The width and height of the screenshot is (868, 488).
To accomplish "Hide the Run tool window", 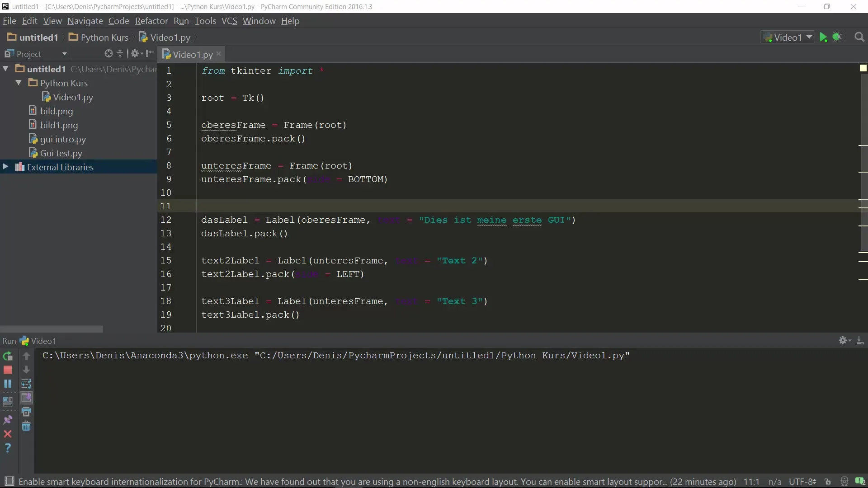I will (x=860, y=341).
